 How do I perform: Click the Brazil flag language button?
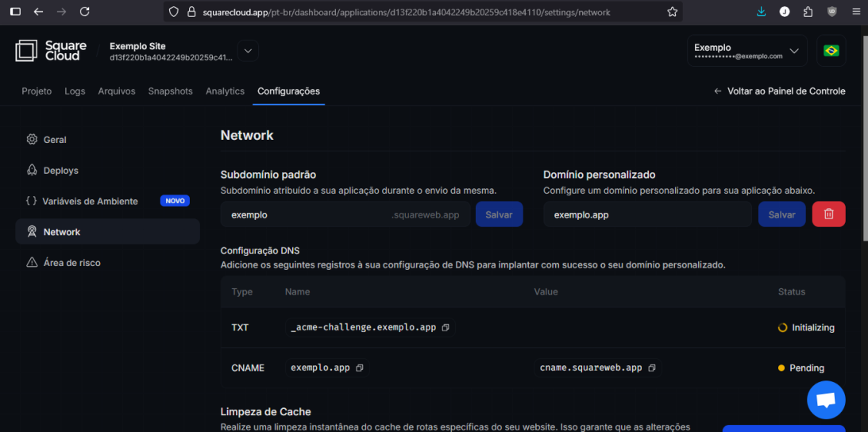pos(831,51)
